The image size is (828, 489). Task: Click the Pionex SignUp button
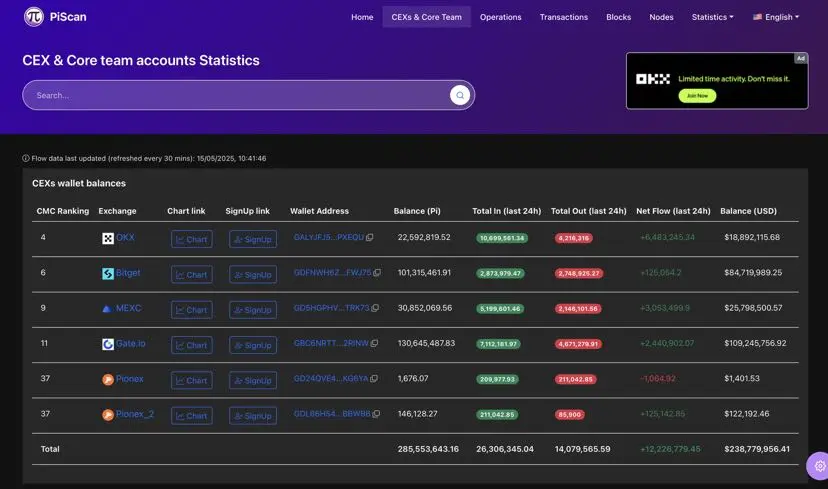point(253,380)
